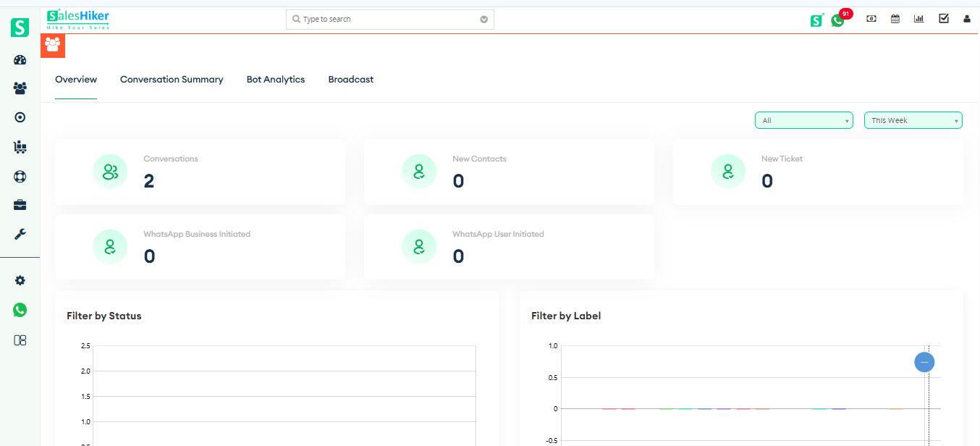This screenshot has width=980, height=446.
Task: Open the This Week date range dropdown
Action: click(913, 120)
